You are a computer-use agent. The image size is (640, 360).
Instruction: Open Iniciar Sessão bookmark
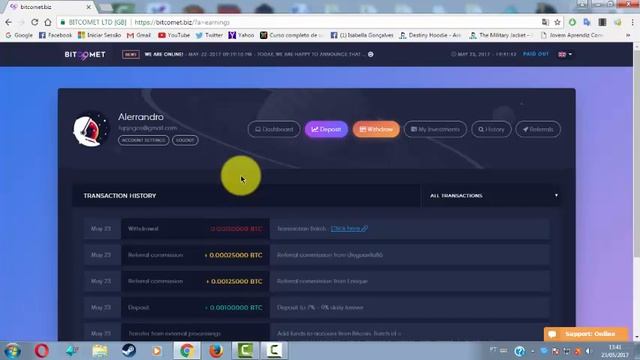point(99,36)
